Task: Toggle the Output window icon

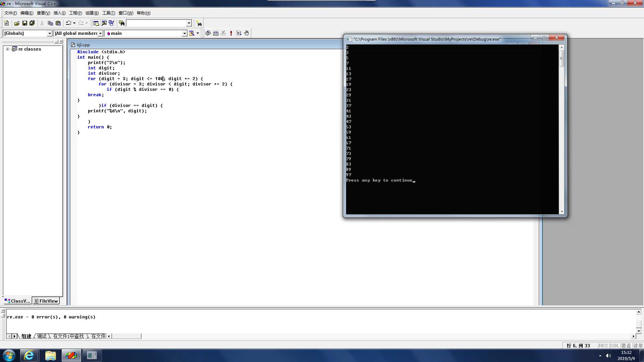Action: [x=104, y=23]
